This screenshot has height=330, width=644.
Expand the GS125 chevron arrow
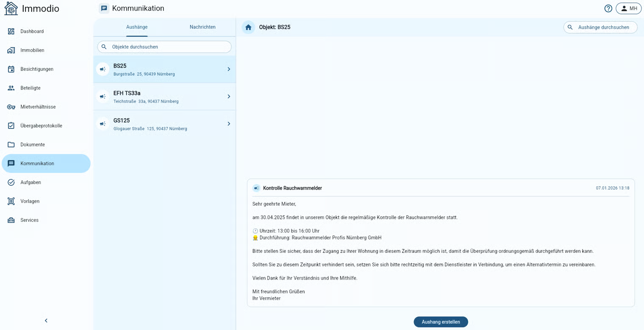[x=229, y=124]
